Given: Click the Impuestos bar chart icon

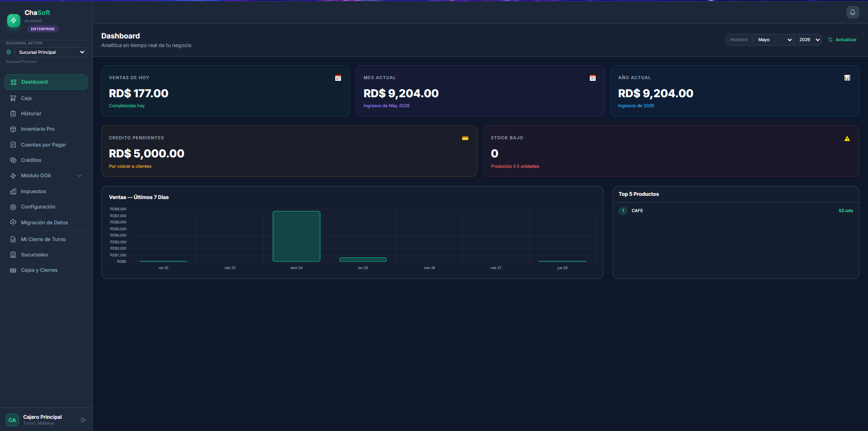Looking at the screenshot, I should coord(13,191).
